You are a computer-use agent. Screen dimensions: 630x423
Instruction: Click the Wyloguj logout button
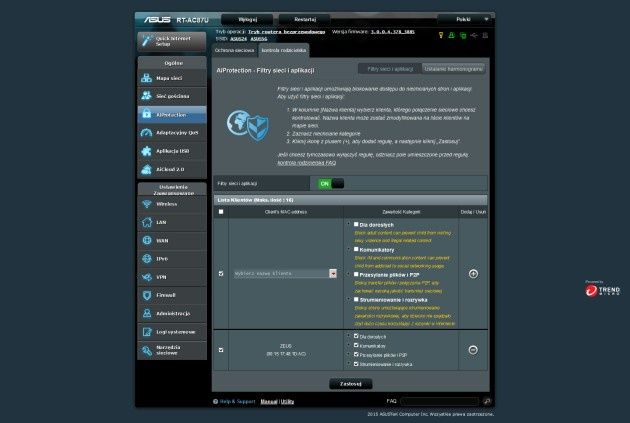(x=247, y=19)
